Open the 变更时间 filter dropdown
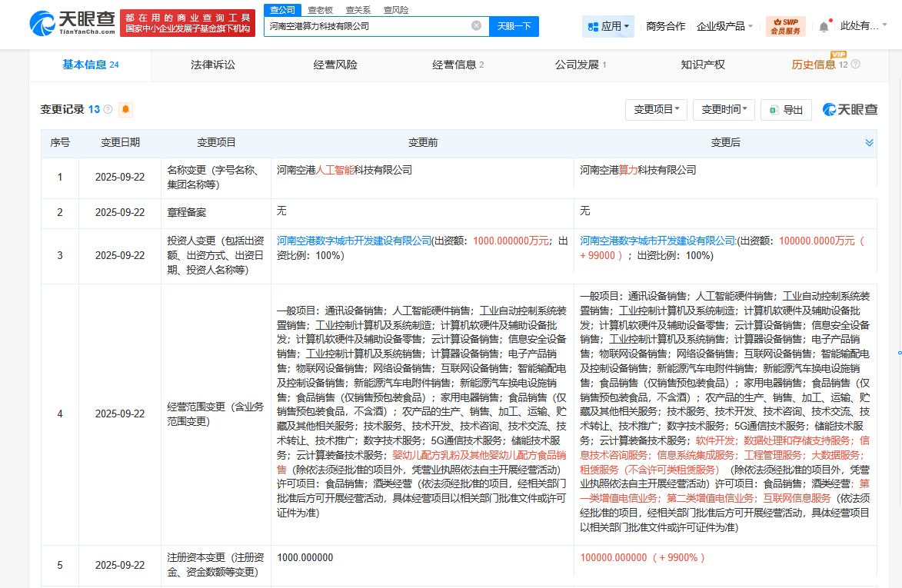The height and width of the screenshot is (588, 902). [723, 109]
